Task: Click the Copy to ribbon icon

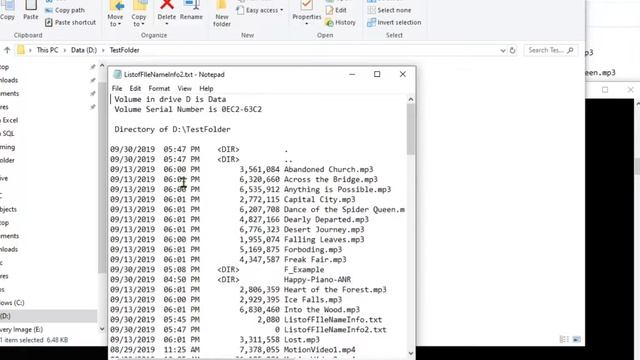Action: click(139, 13)
